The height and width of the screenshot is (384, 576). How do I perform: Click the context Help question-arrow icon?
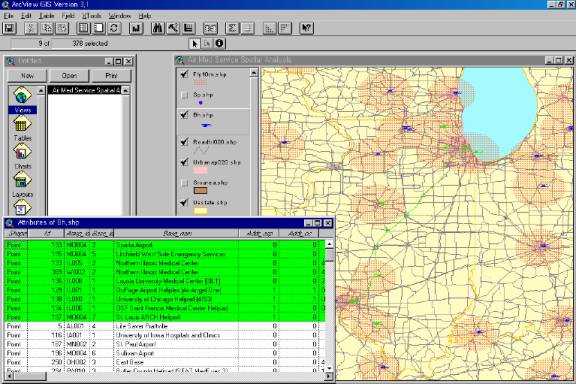coord(307,28)
